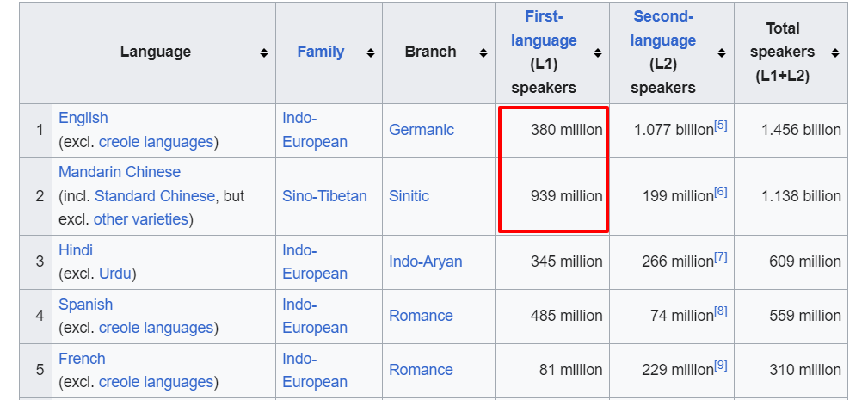
Task: Sort by Family column arrows icon
Action: click(x=370, y=53)
